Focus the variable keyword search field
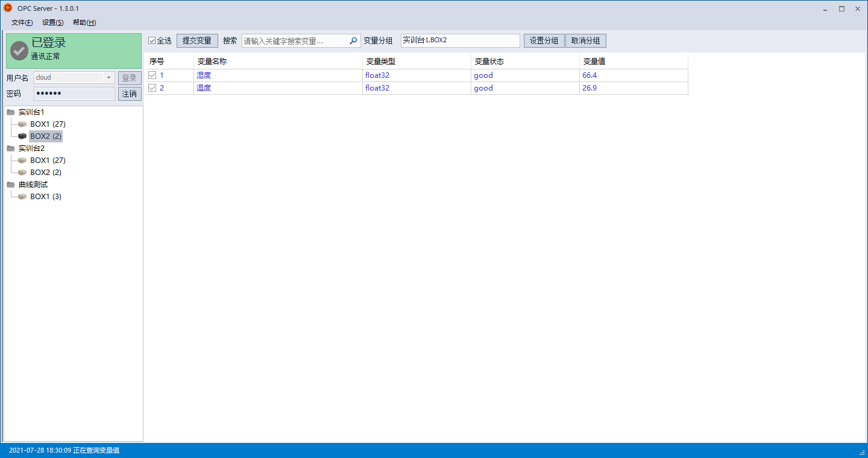868x458 pixels. point(295,41)
